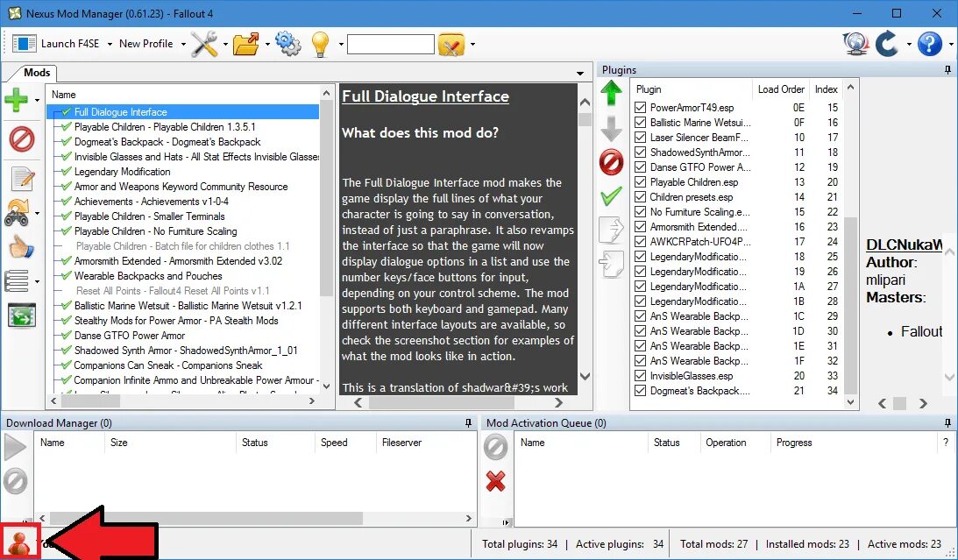Uncheck Dogmeat's Backpack plugin checkbox

pos(640,390)
